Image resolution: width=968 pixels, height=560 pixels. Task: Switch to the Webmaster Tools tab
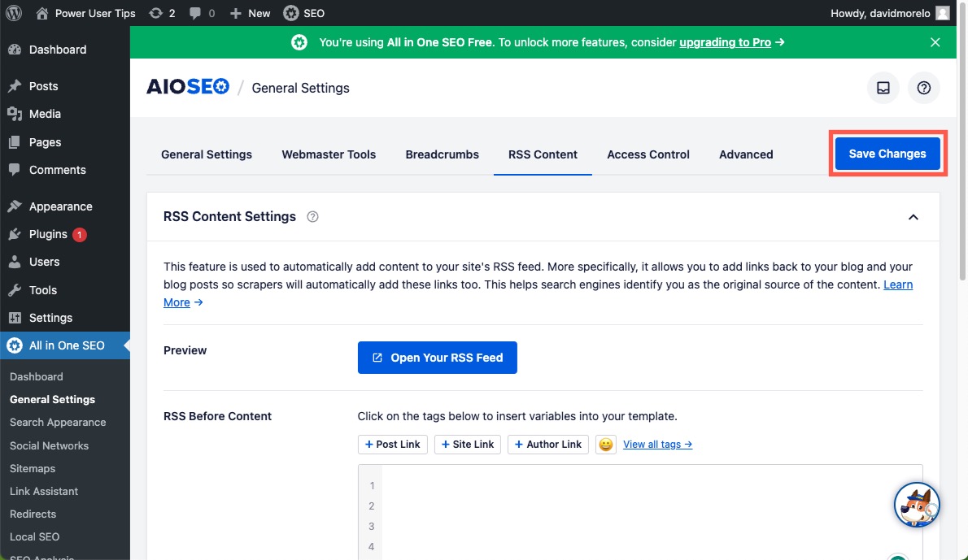[329, 154]
